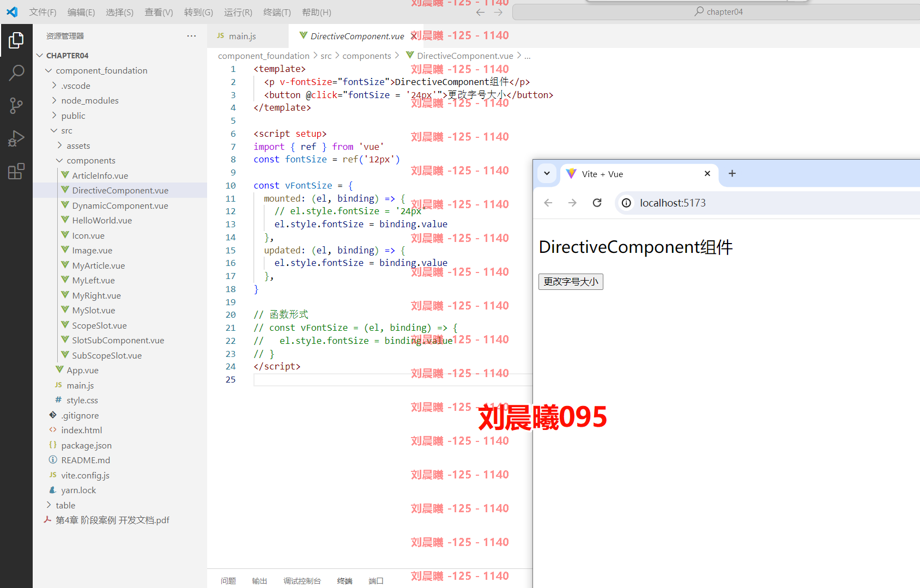920x588 pixels.
Task: Click components in the breadcrumb path
Action: pos(367,56)
